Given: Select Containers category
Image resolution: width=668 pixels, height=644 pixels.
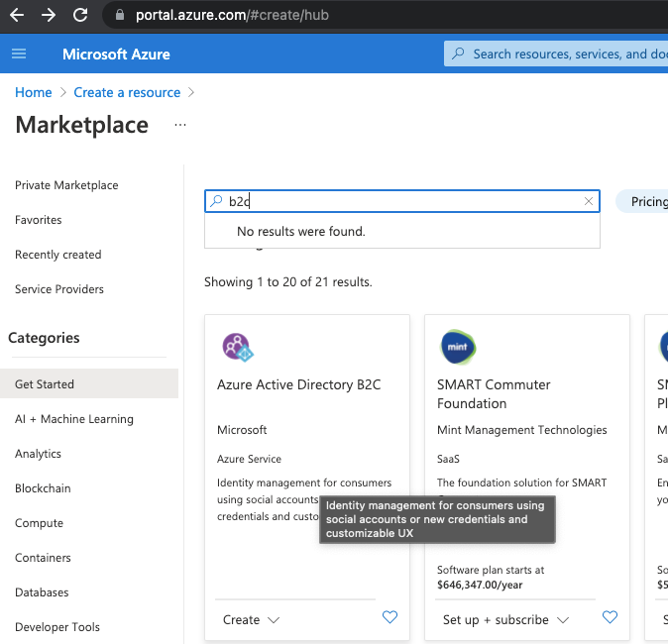Looking at the screenshot, I should [43, 558].
